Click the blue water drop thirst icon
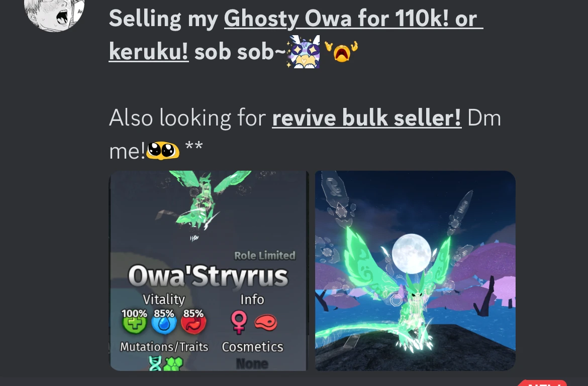 [164, 322]
